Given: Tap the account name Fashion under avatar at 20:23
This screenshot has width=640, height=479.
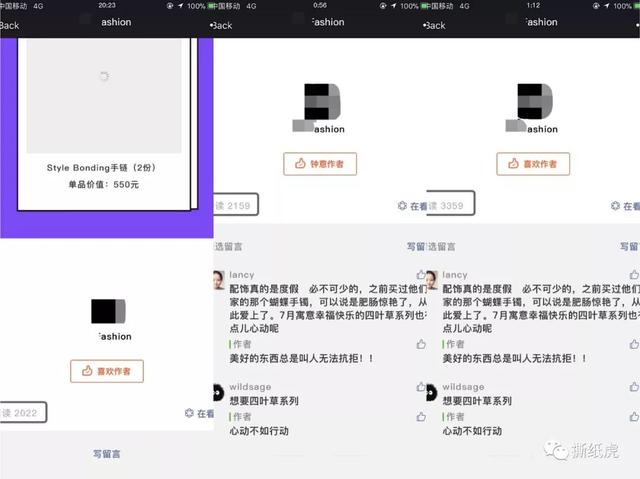Looking at the screenshot, I should click(115, 337).
